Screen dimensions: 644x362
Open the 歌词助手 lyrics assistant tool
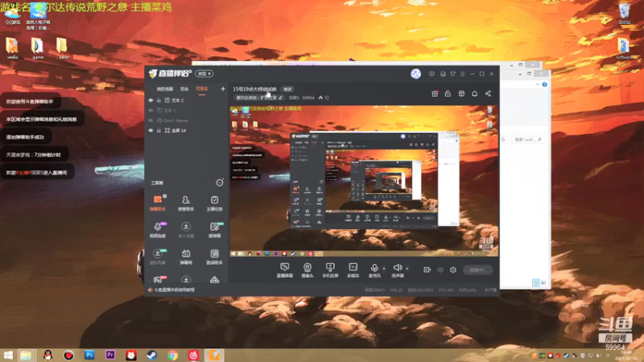[x=214, y=257]
